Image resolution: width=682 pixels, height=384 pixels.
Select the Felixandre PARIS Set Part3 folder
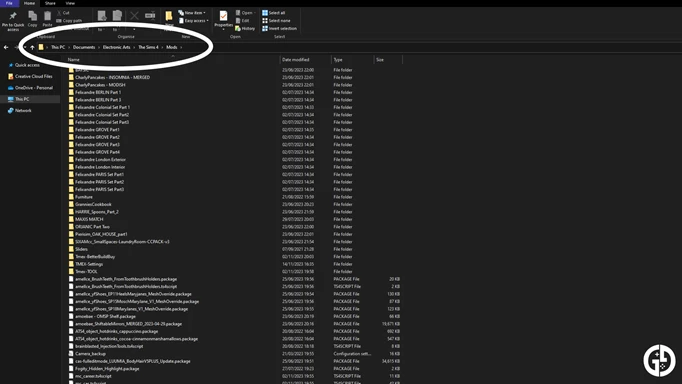(x=99, y=190)
